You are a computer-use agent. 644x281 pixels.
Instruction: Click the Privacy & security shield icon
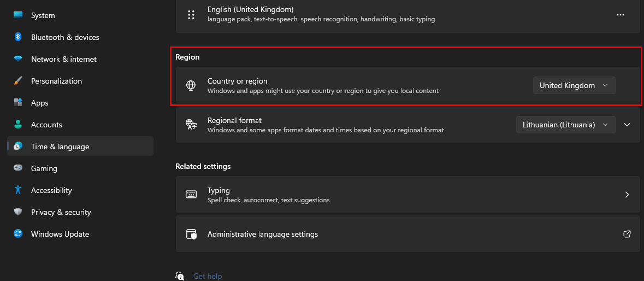pyautogui.click(x=18, y=212)
